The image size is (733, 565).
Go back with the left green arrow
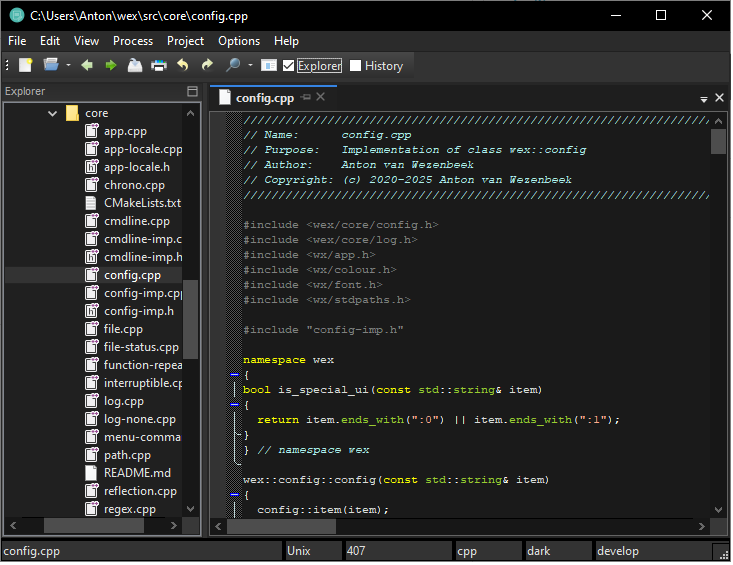click(x=87, y=66)
